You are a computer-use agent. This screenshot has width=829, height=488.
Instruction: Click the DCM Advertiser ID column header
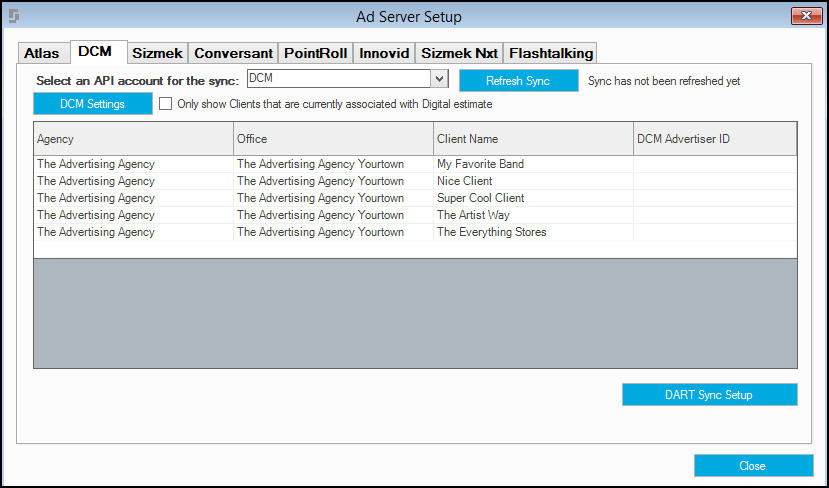pyautogui.click(x=715, y=139)
